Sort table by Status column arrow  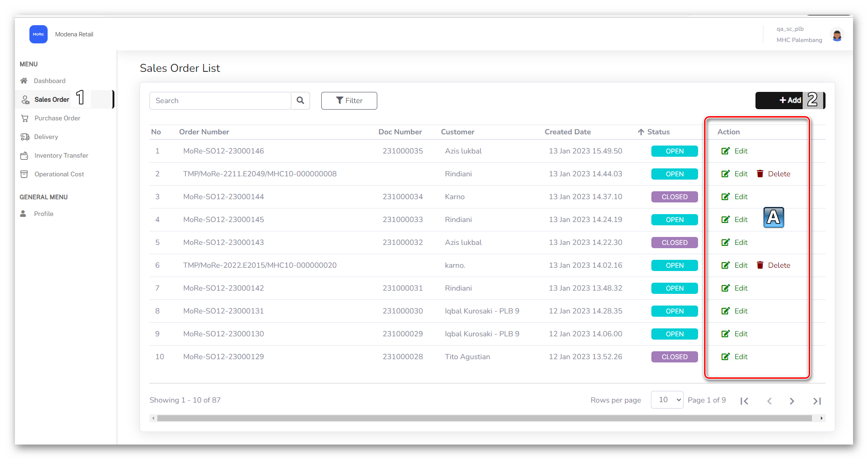pos(641,132)
